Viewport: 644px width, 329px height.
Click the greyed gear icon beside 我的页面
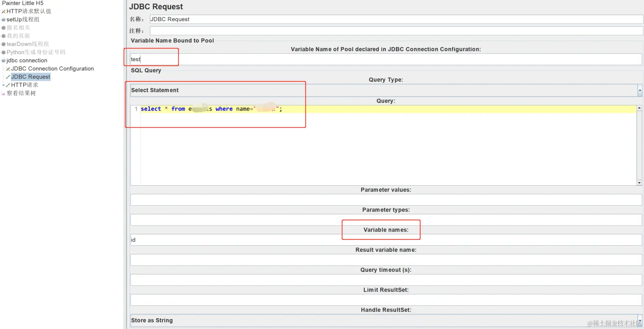[x=4, y=36]
